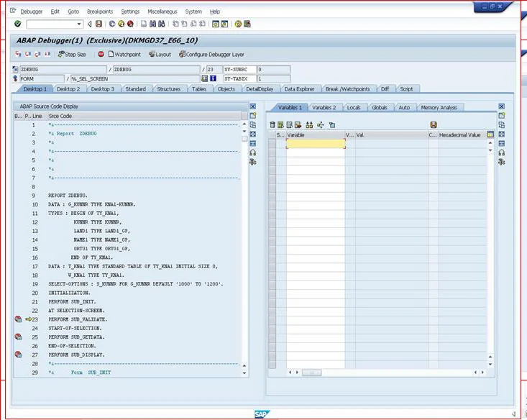Click the SY-SUBRC field
The height and width of the screenshot is (420, 527).
point(239,69)
